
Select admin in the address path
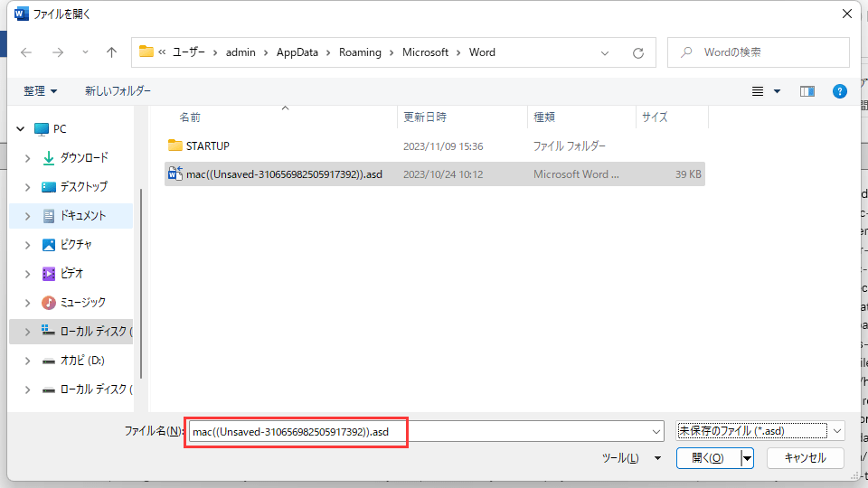coord(241,52)
